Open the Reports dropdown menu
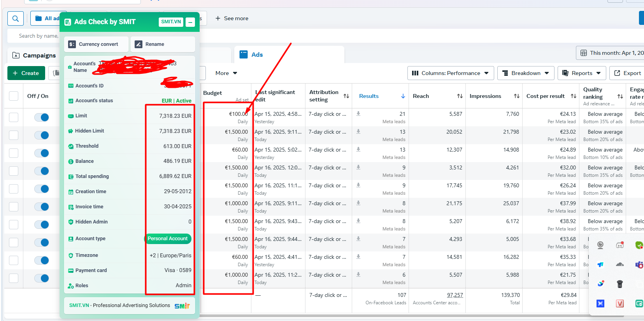644x321 pixels. (x=582, y=73)
